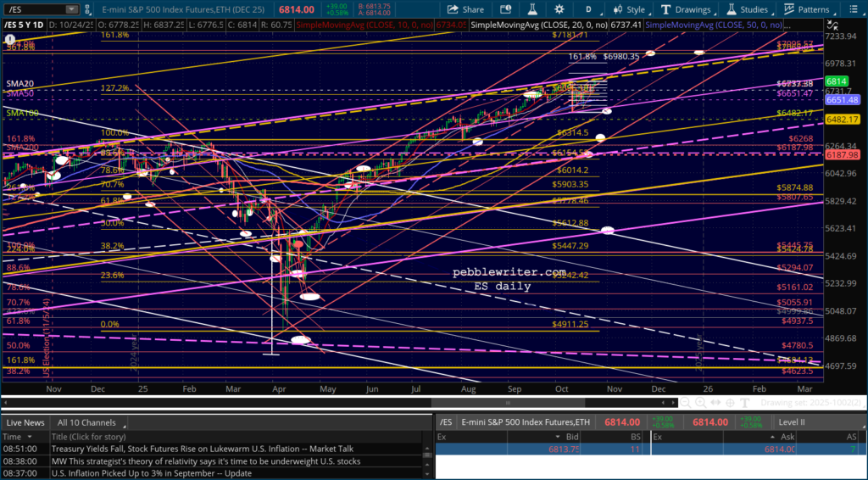Click the /ES symbol field in Level II panel

point(446,422)
